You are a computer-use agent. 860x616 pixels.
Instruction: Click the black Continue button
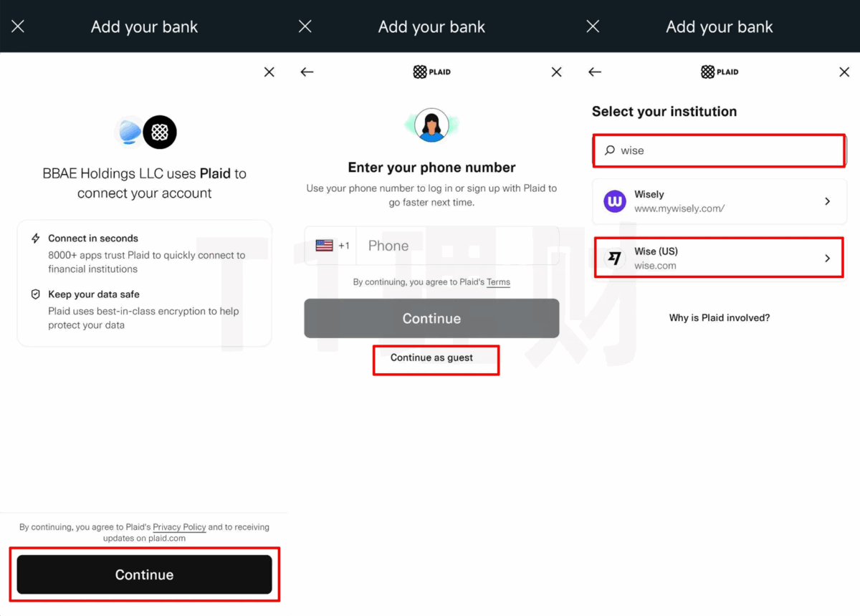coord(144,574)
